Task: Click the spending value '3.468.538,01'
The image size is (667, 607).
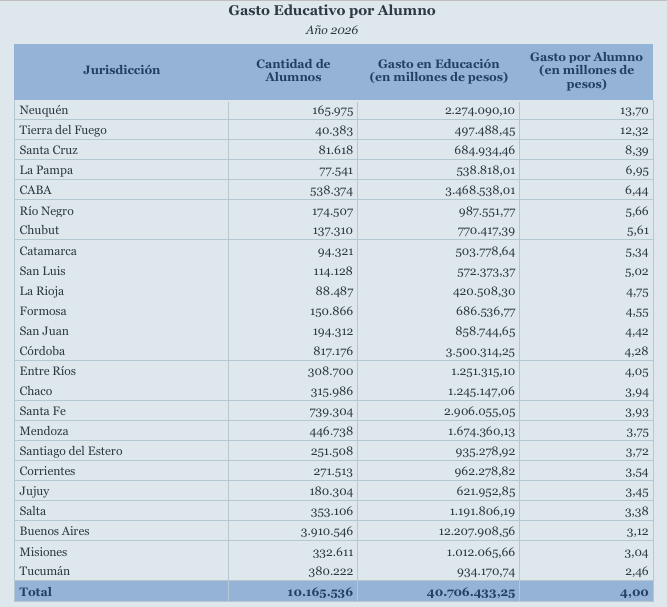Action: point(480,191)
